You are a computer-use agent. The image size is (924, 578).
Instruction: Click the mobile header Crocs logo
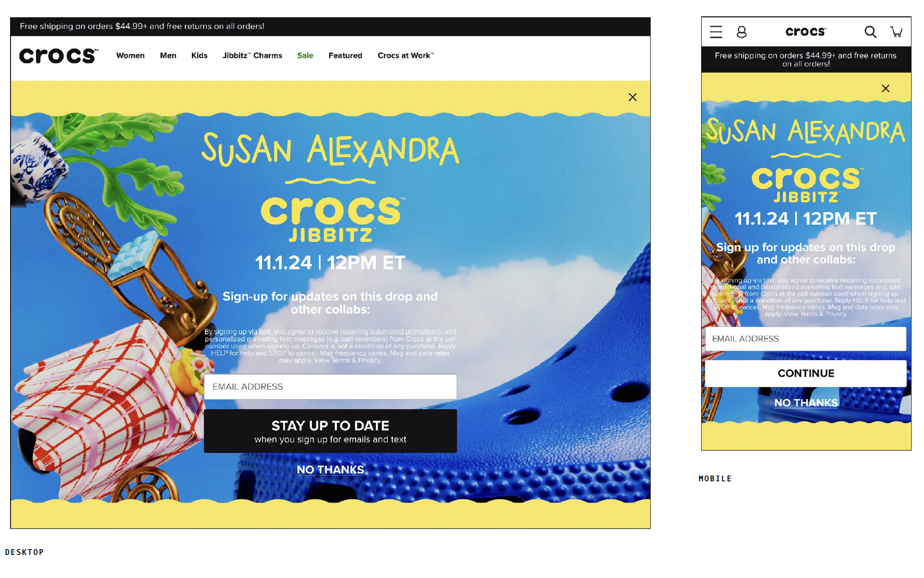click(x=806, y=32)
